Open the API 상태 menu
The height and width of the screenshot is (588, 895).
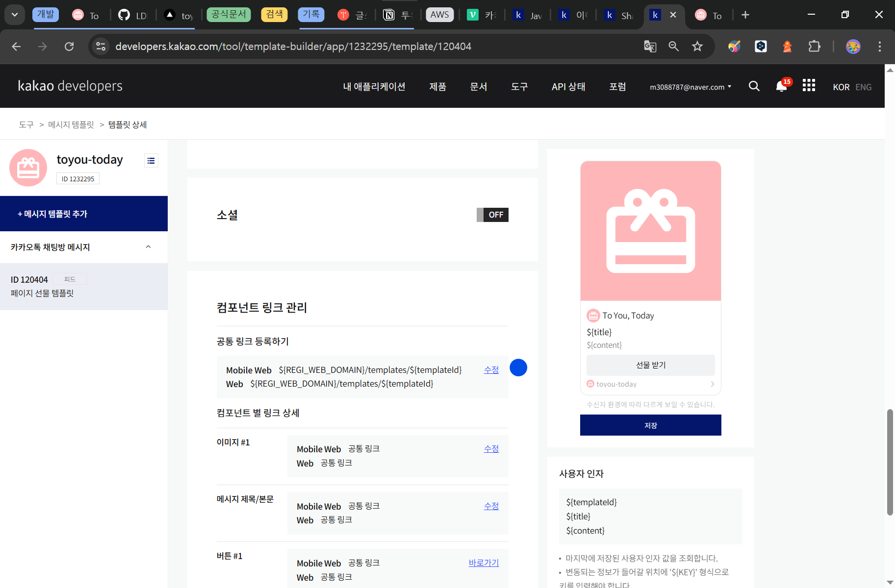point(568,87)
